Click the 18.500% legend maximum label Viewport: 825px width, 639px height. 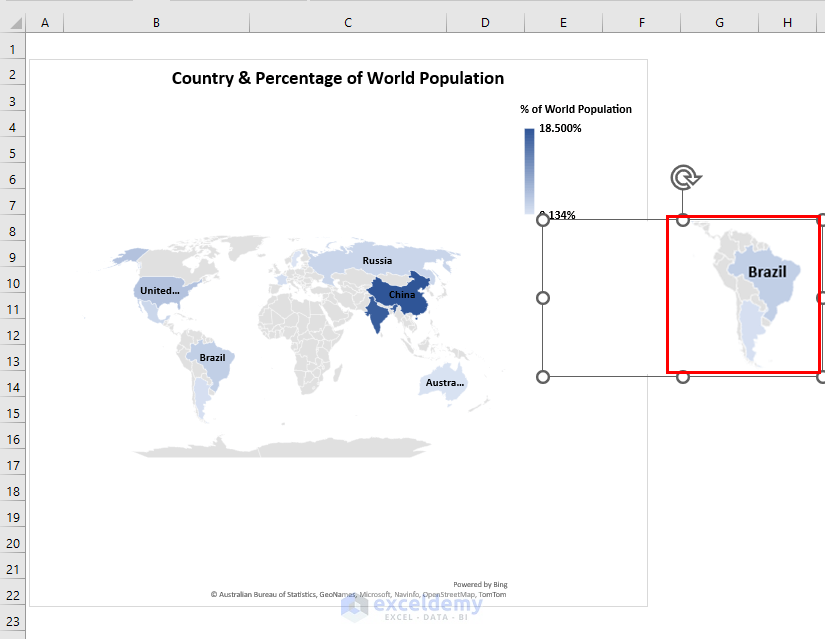(x=560, y=128)
